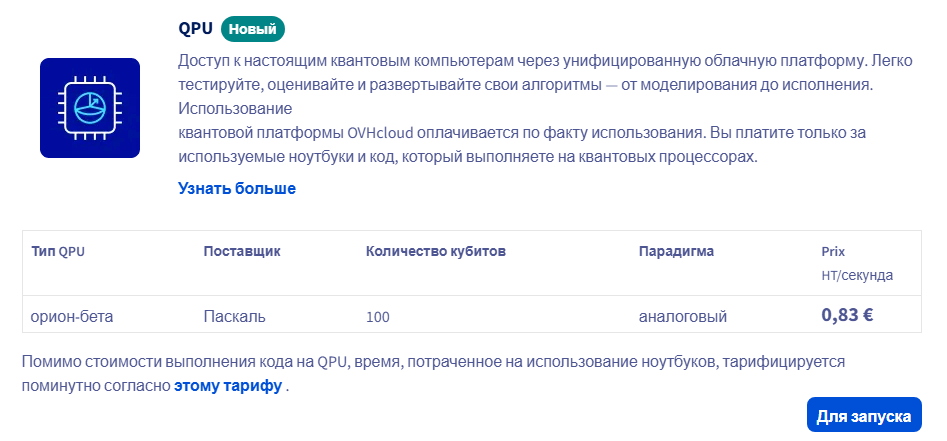The height and width of the screenshot is (441, 947).
Task: Click the "Тип QPU" column header
Action: coord(58,250)
